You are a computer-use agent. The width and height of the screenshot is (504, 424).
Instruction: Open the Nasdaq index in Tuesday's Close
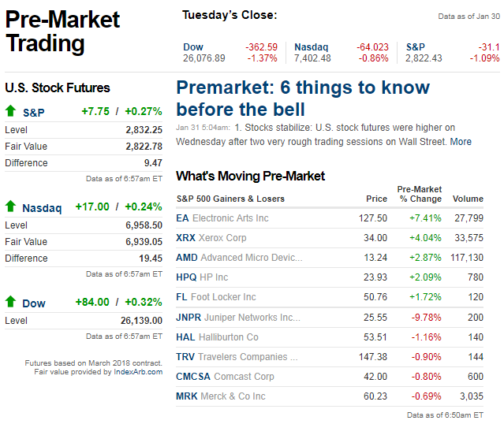311,47
